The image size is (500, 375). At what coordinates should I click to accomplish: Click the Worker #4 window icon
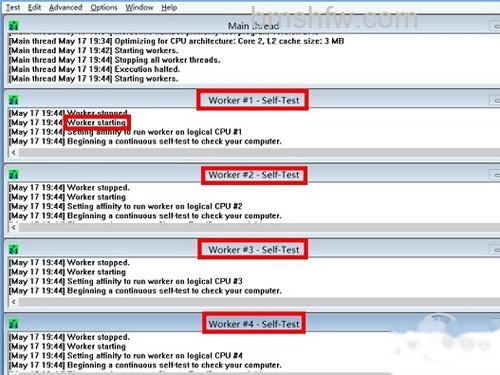(x=14, y=324)
